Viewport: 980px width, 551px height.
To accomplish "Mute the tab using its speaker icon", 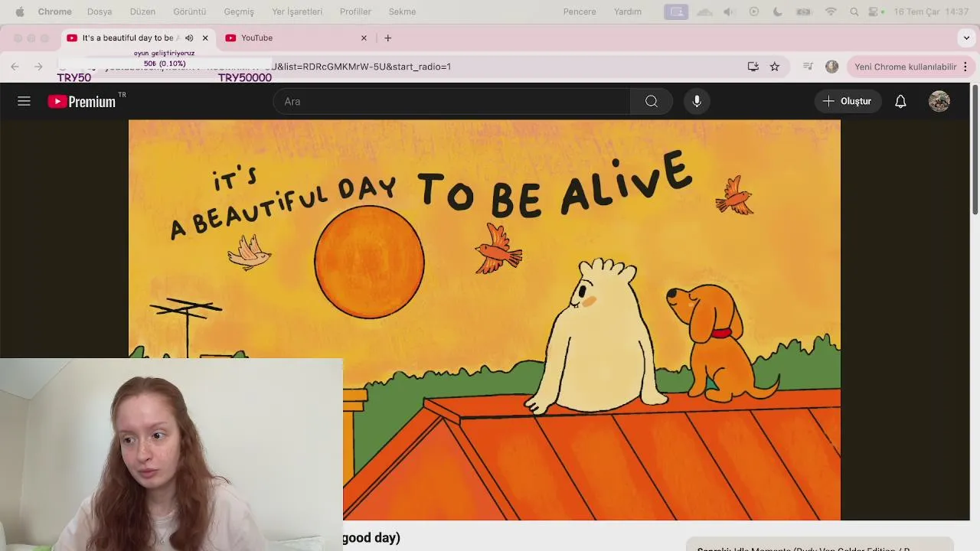I will (x=189, y=37).
